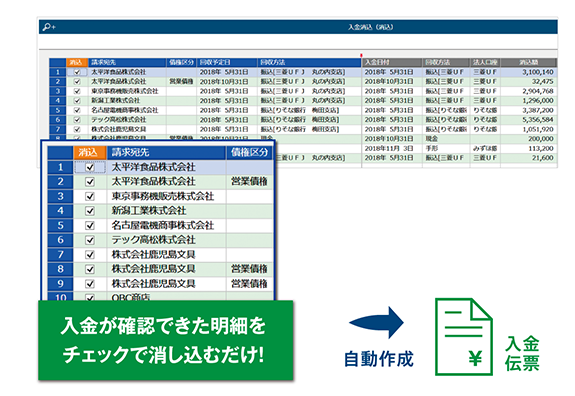Image resolution: width=575 pixels, height=396 pixels.
Task: Toggle checkbox for enlarged row 6 テック高松株式会社
Action: (x=90, y=240)
